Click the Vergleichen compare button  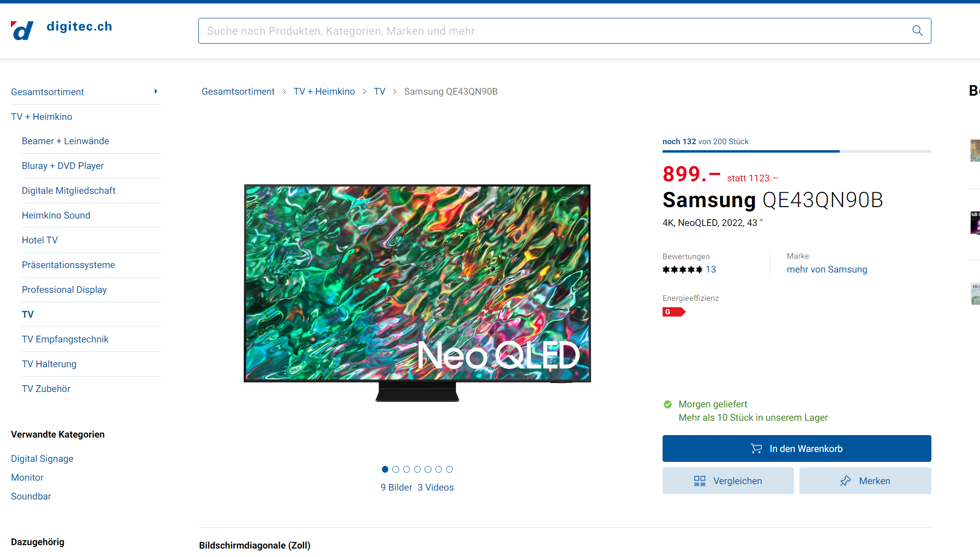(728, 481)
